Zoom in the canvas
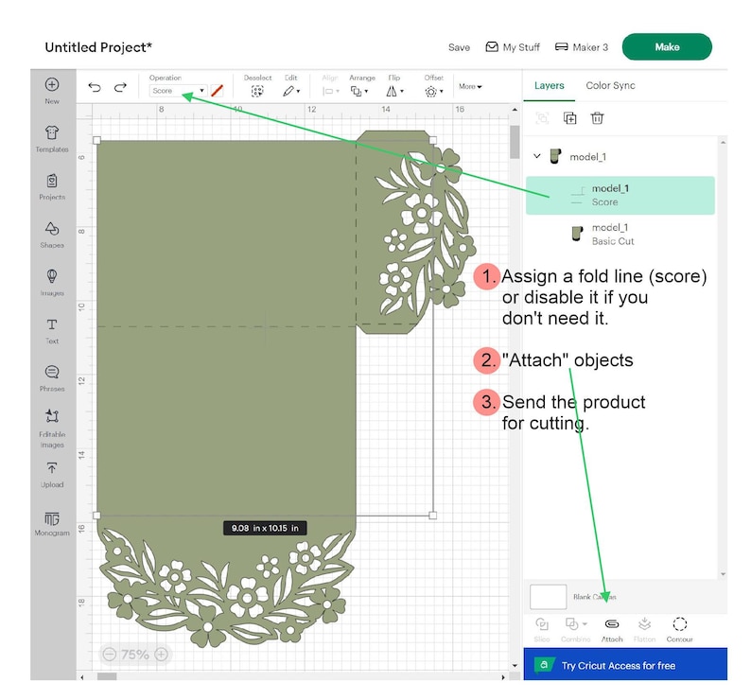Screen dimensions: 751x700 click(x=162, y=654)
